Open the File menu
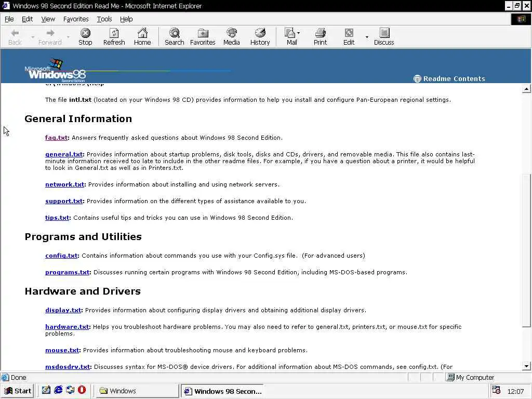 (9, 19)
